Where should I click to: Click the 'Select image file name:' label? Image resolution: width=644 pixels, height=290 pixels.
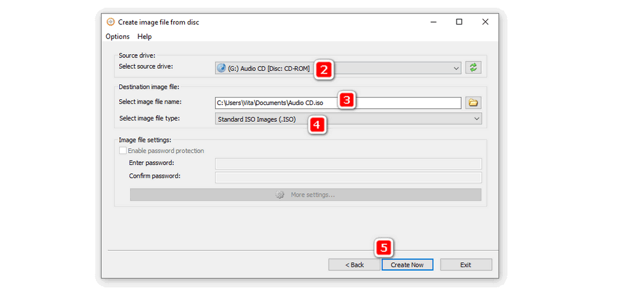point(150,101)
